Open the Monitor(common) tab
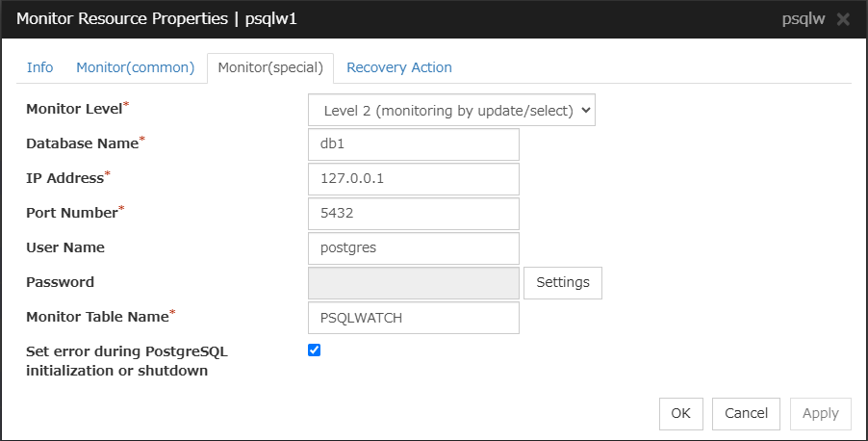Image resolution: width=868 pixels, height=441 pixels. click(x=136, y=67)
